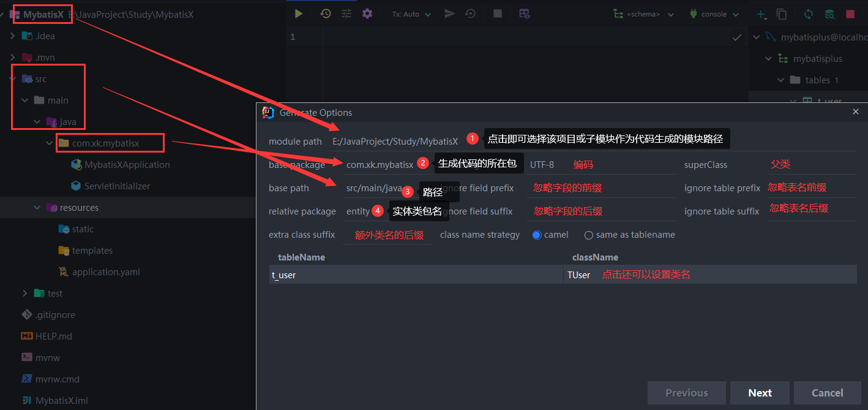Screen dimensions: 868x410
Task: Click the className column header
Action: tap(595, 257)
